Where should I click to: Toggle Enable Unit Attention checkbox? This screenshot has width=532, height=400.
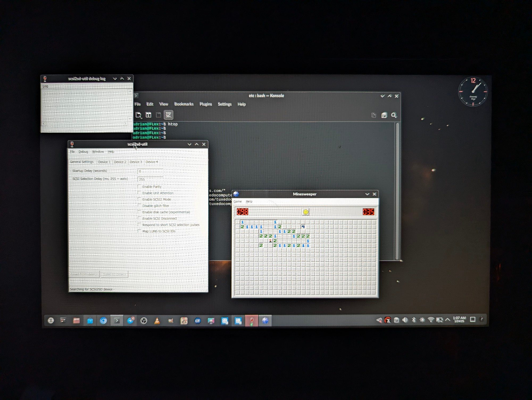click(x=139, y=193)
